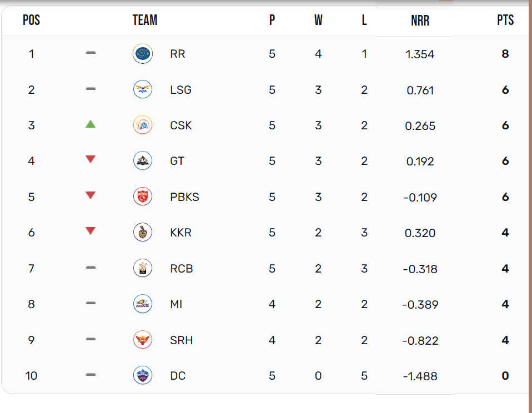Click the POS column header
The image size is (532, 413).
pos(31,20)
